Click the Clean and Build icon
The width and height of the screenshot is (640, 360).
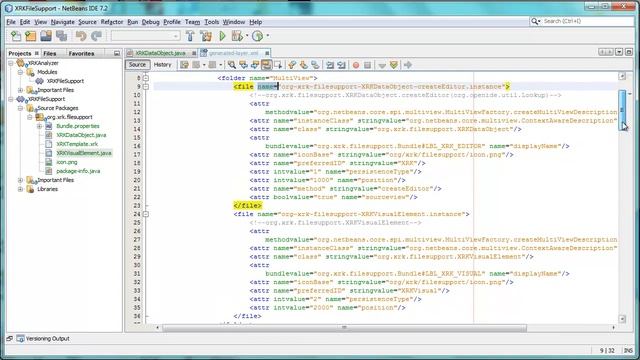pos(206,36)
